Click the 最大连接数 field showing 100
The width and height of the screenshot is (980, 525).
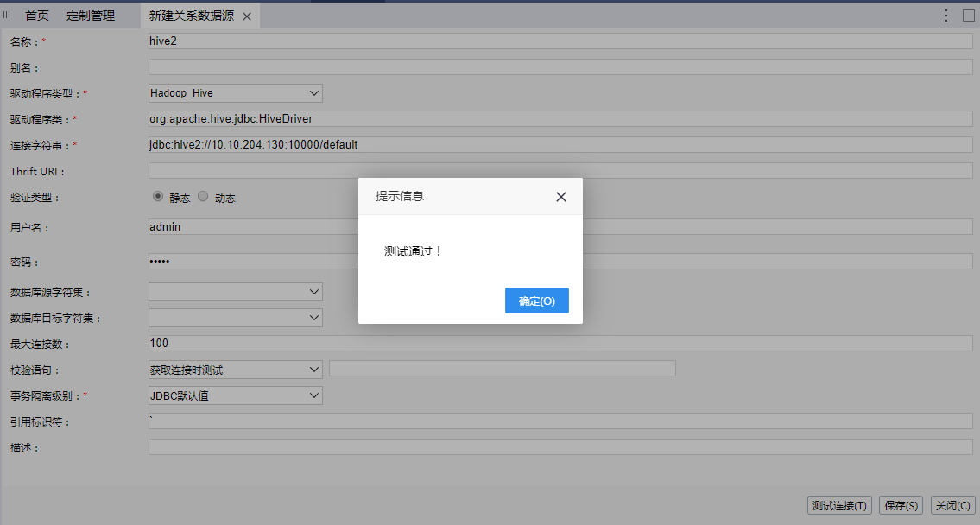pyautogui.click(x=560, y=343)
